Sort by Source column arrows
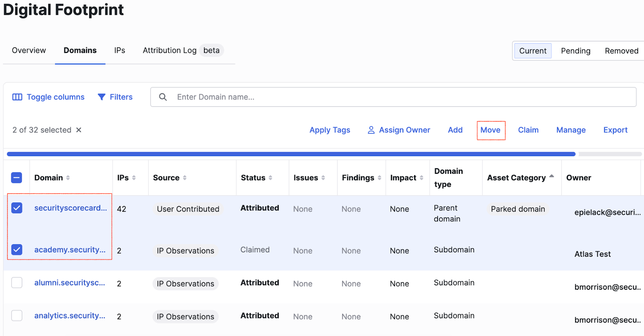Image resolution: width=644 pixels, height=336 pixels. (x=185, y=178)
